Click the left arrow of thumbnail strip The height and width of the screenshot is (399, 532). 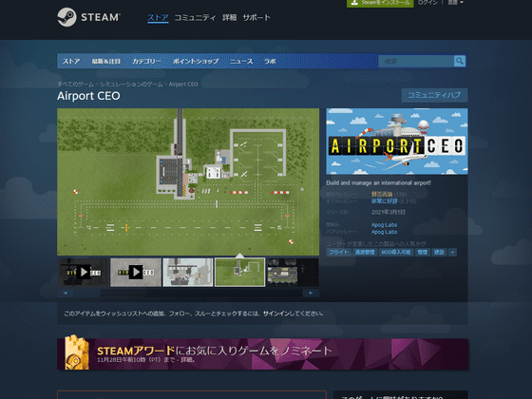coord(66,293)
